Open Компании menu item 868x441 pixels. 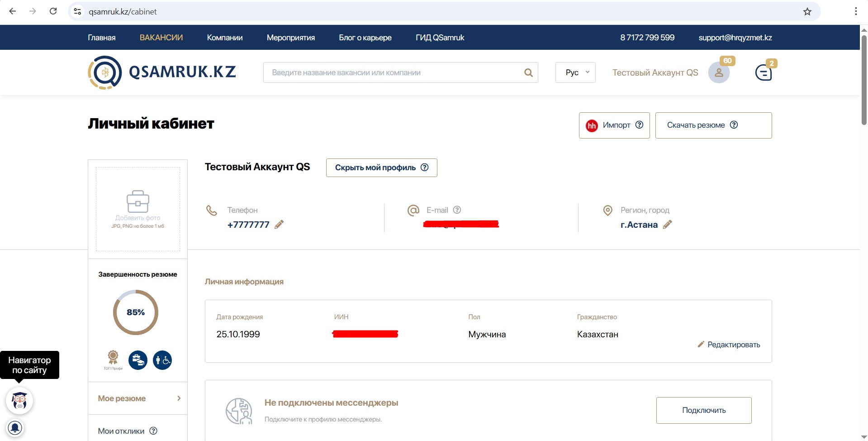pyautogui.click(x=225, y=38)
